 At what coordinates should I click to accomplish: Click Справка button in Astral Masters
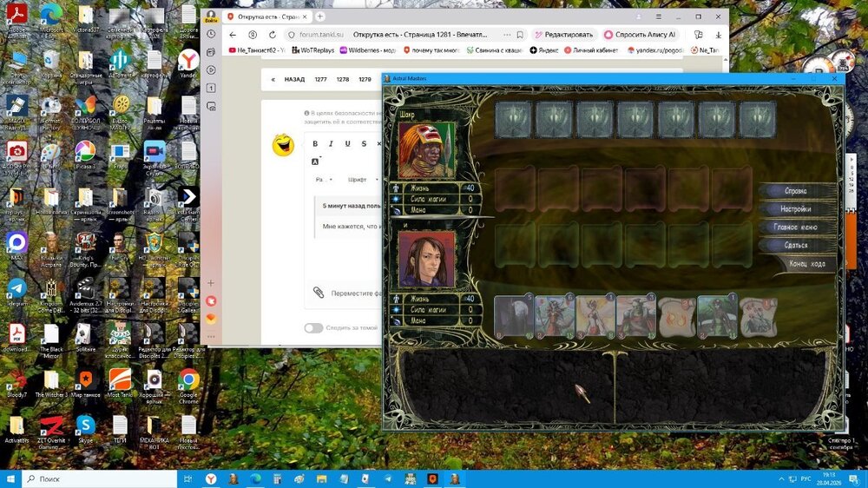(795, 190)
